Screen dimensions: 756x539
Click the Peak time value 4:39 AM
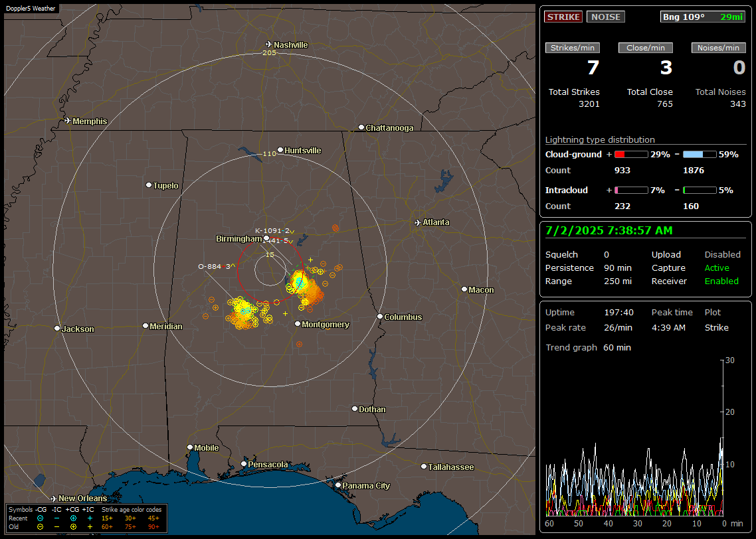click(x=668, y=327)
